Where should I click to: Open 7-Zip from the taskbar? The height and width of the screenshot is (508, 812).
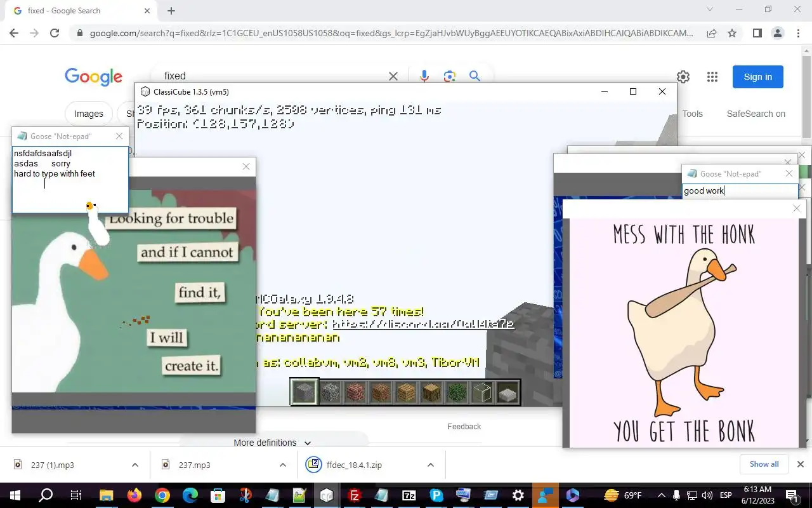pos(409,495)
